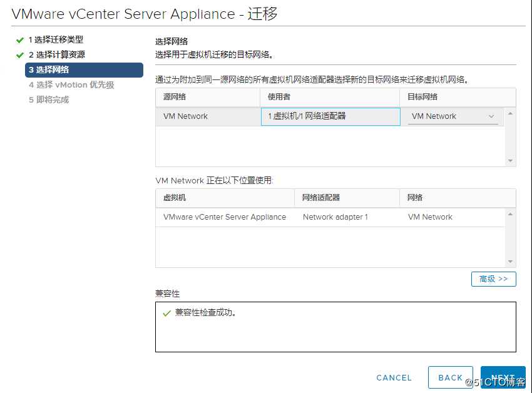This screenshot has width=532, height=393.
Task: Click the 网络适配器 column header
Action: click(x=347, y=198)
